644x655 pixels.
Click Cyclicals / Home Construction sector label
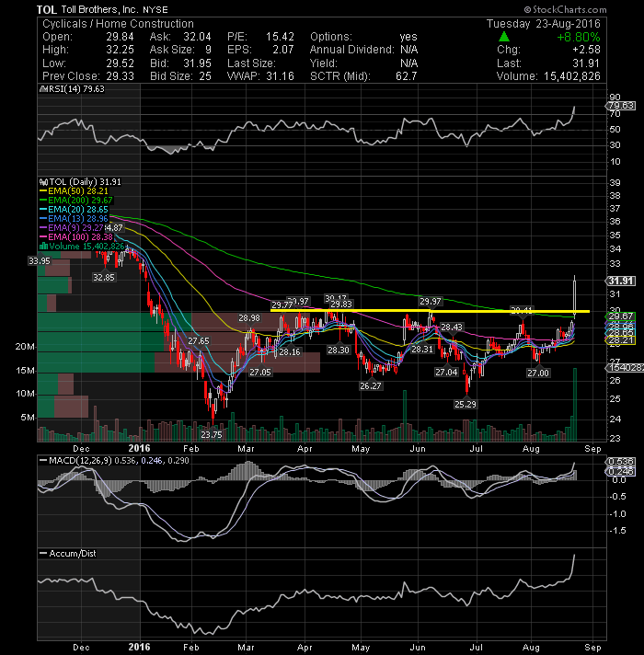pyautogui.click(x=118, y=24)
